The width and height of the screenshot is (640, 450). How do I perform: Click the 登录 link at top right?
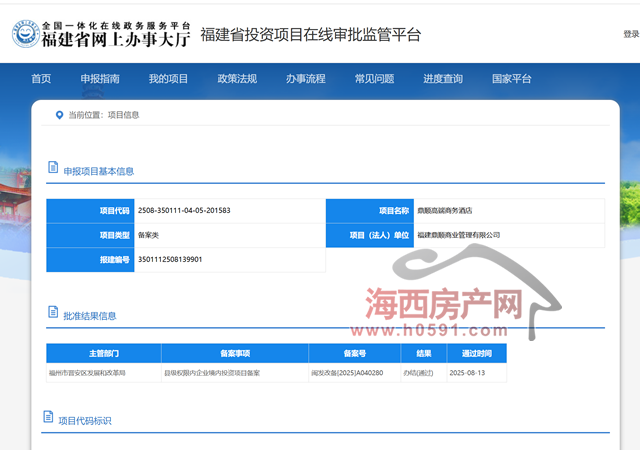coord(631,34)
